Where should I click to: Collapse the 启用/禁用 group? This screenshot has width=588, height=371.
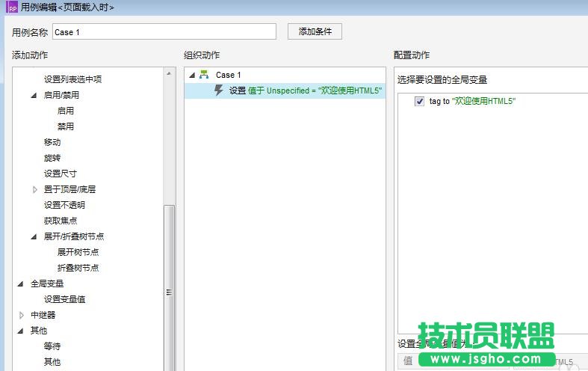[34, 96]
